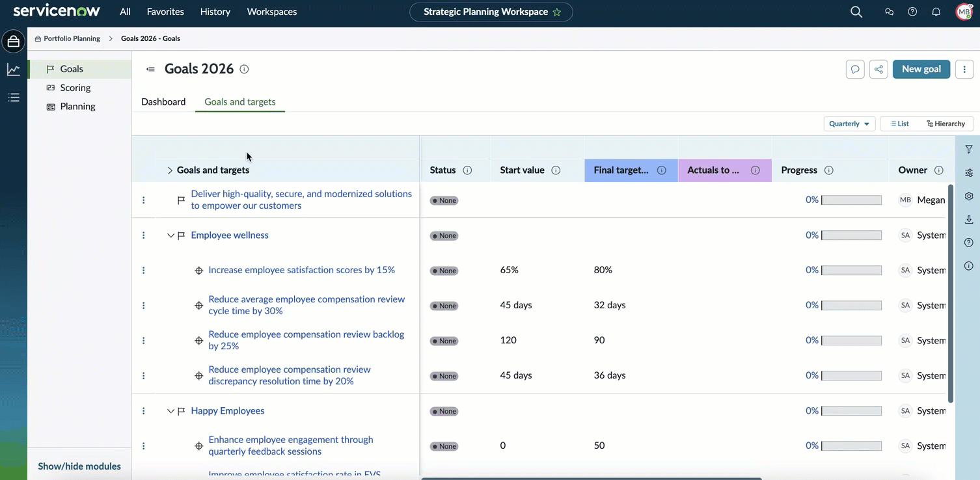Viewport: 980px width, 480px height.
Task: Click the Start value column info icon
Action: [x=556, y=170]
